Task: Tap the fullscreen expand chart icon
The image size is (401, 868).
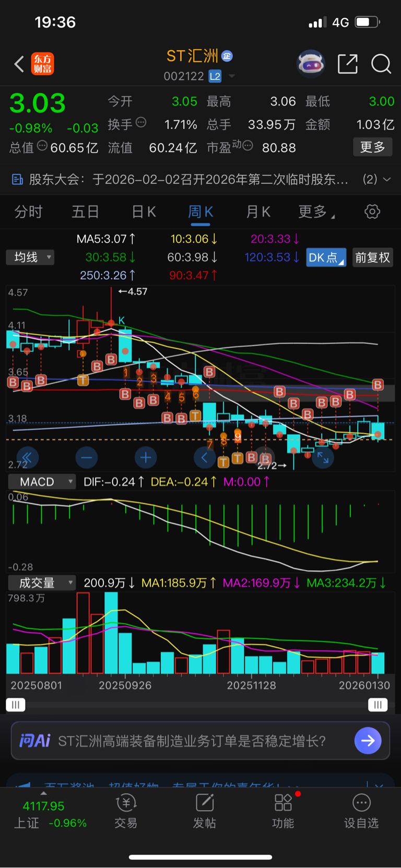Action: pos(323,458)
